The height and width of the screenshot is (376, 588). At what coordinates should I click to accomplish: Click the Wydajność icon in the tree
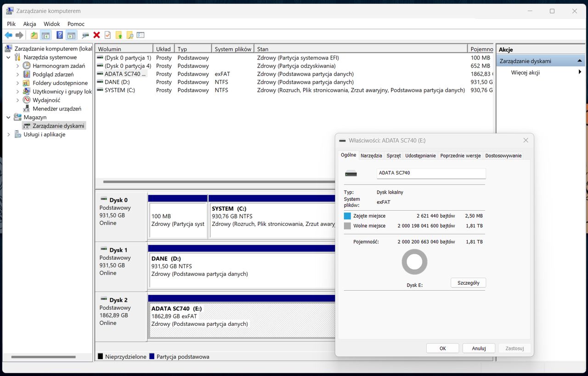pyautogui.click(x=27, y=100)
